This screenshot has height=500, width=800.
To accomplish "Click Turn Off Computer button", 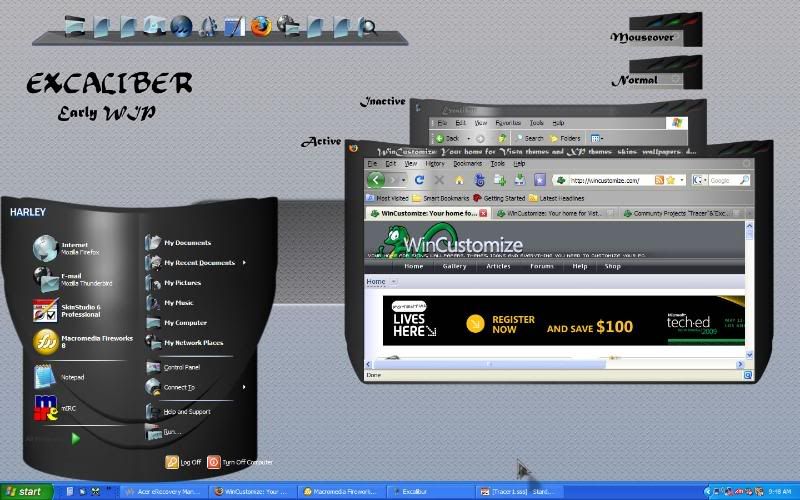I will 240,462.
